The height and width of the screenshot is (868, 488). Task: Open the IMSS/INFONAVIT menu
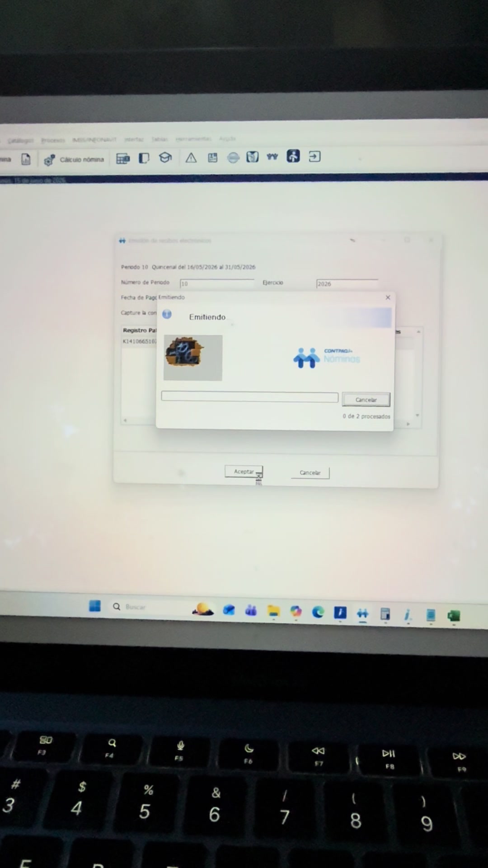[x=94, y=140]
